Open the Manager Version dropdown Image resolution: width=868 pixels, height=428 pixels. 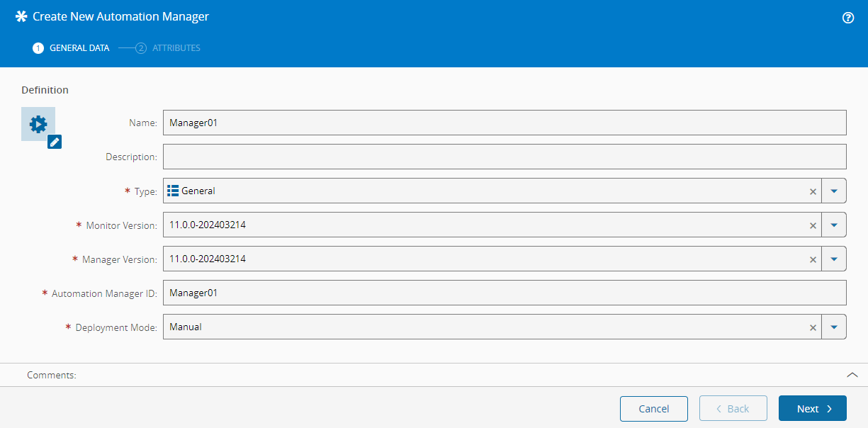pyautogui.click(x=834, y=259)
